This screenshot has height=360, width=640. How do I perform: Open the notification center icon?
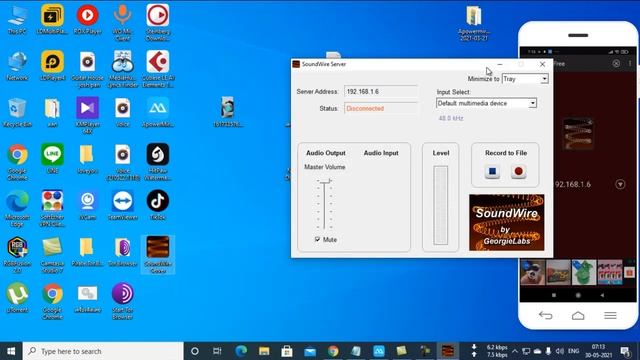tap(625, 351)
